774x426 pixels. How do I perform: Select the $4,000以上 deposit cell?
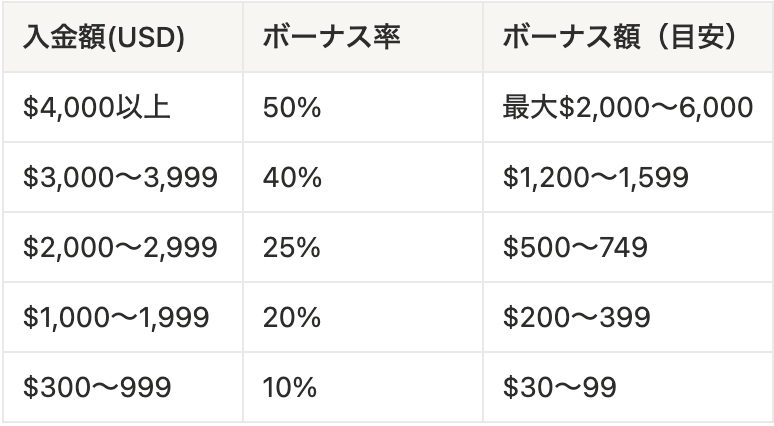(x=97, y=107)
